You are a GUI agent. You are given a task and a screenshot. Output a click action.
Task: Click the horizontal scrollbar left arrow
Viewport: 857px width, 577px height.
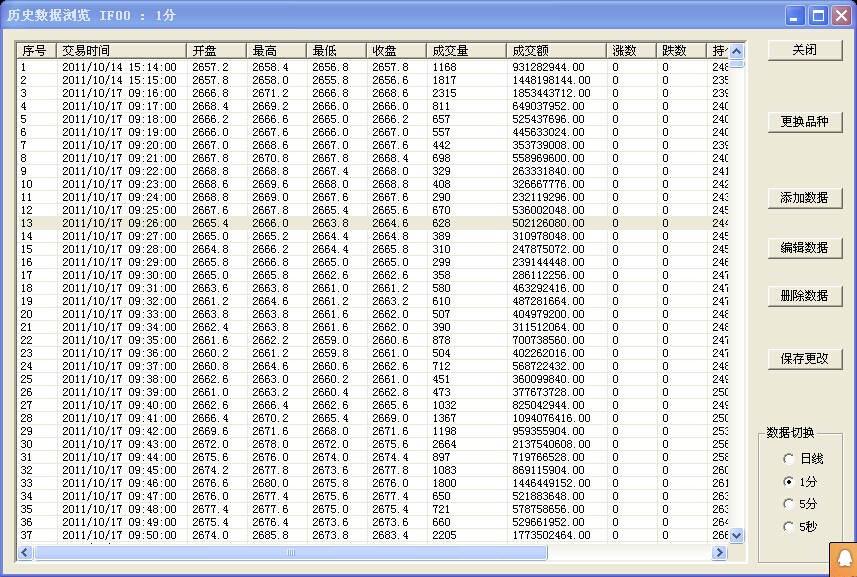pos(25,552)
